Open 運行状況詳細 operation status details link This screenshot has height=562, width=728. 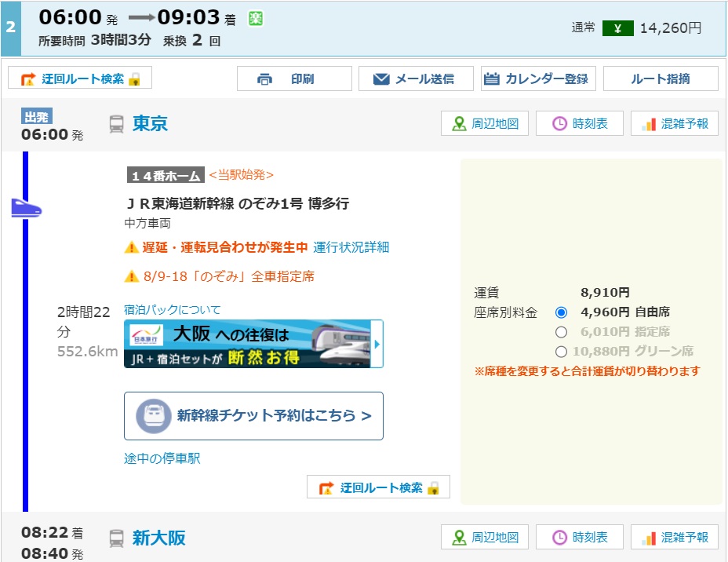pos(351,247)
